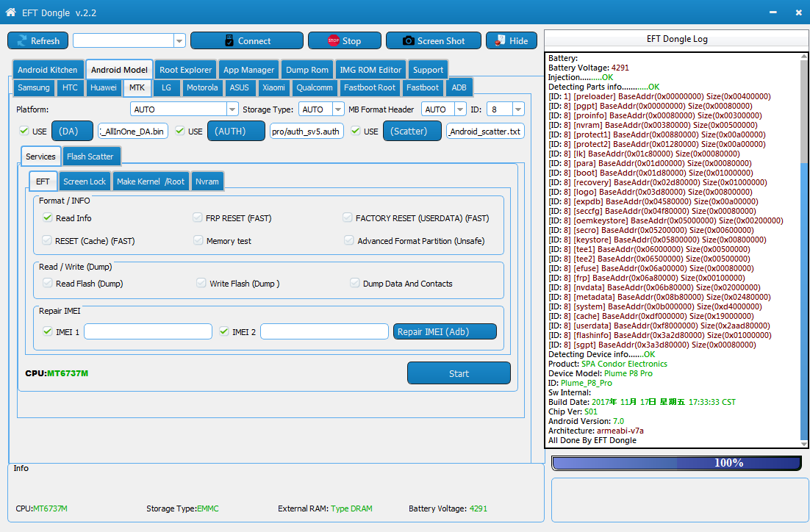Click the (DA) file button

[x=72, y=131]
